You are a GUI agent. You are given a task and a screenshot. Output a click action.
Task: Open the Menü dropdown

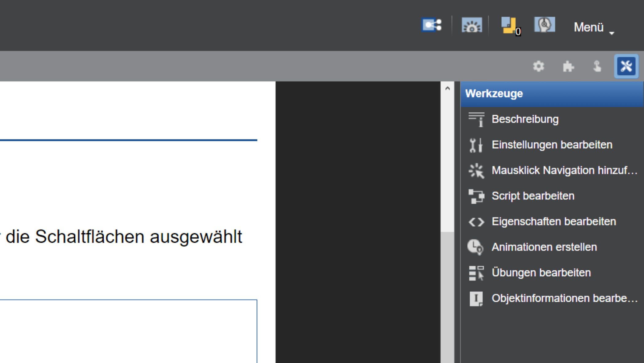pos(594,27)
